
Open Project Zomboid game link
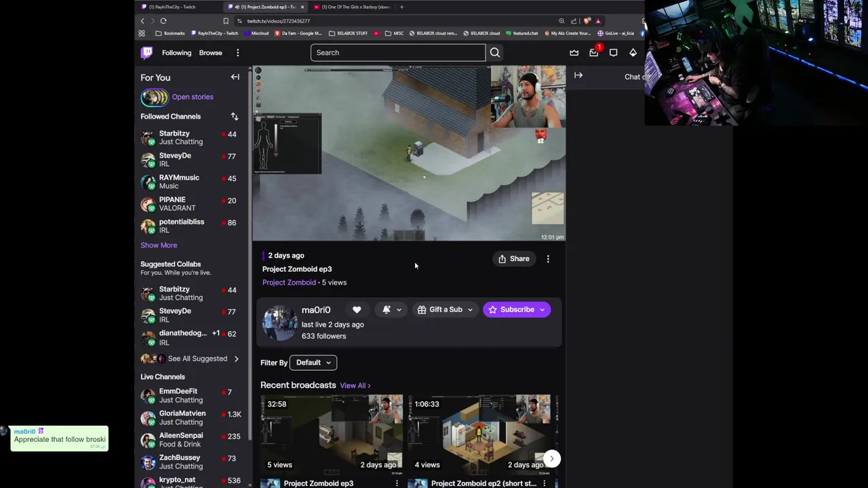289,283
